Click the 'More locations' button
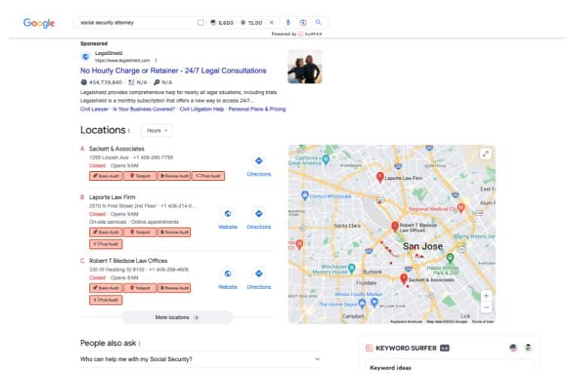 pos(177,317)
